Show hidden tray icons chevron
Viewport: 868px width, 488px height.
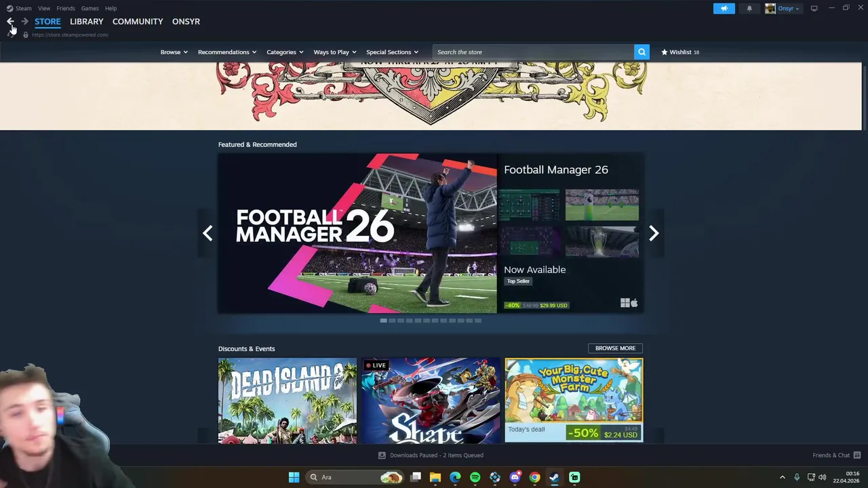pyautogui.click(x=782, y=477)
